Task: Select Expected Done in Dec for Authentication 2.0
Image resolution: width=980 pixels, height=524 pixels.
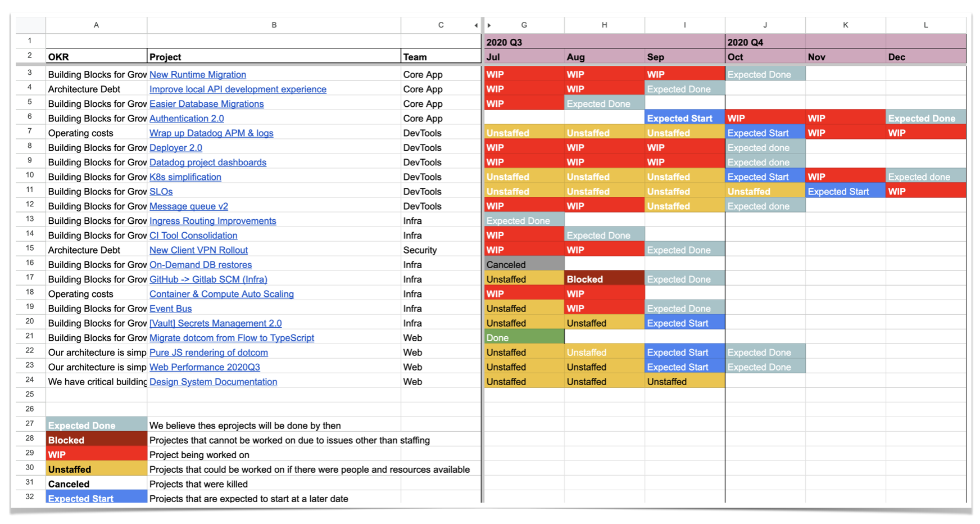Action: (926, 118)
